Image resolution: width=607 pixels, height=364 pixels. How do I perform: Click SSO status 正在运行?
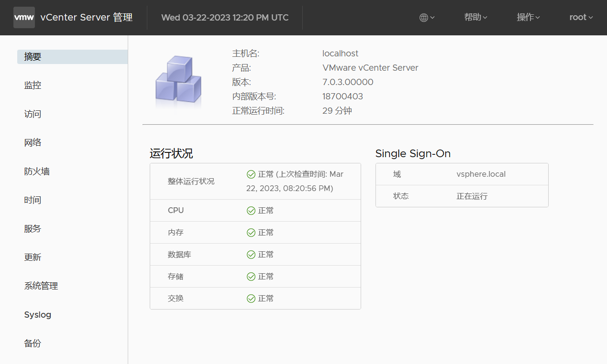point(472,196)
